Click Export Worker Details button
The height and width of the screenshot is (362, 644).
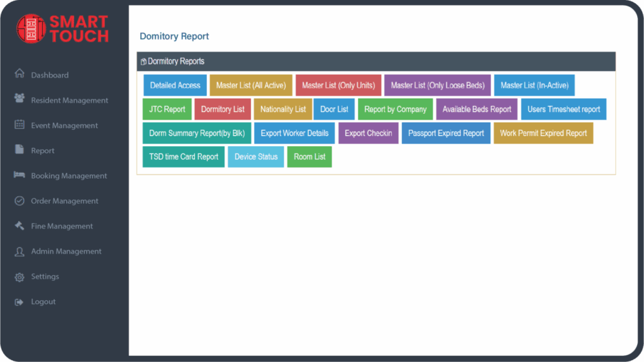[294, 133]
